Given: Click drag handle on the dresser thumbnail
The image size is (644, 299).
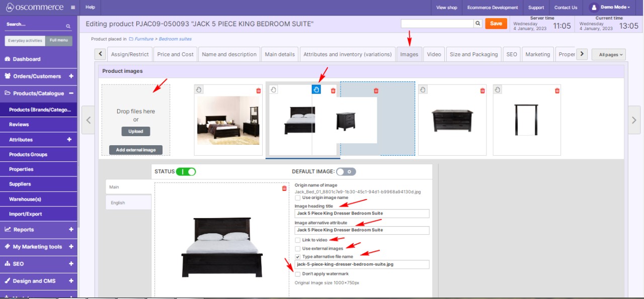Looking at the screenshot, I should 423,89.
